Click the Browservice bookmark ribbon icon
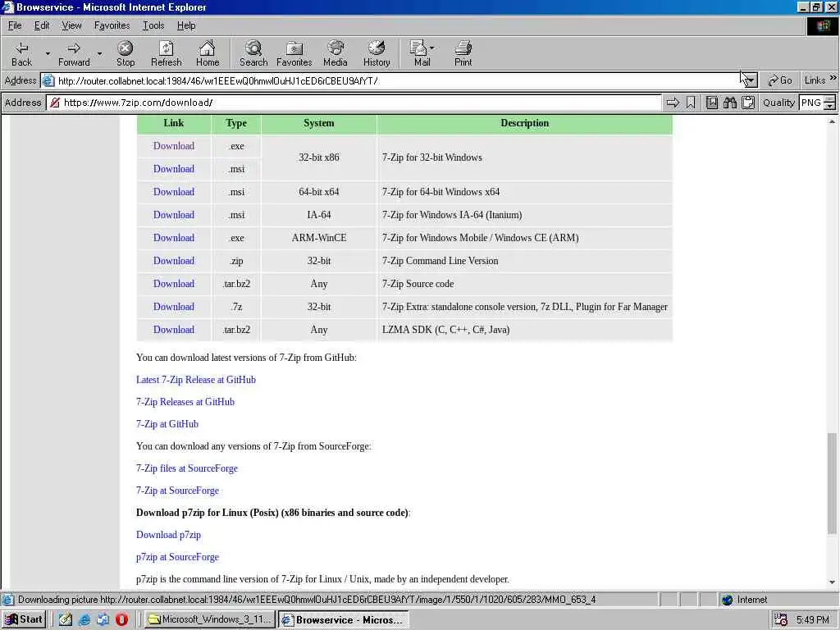 click(691, 103)
